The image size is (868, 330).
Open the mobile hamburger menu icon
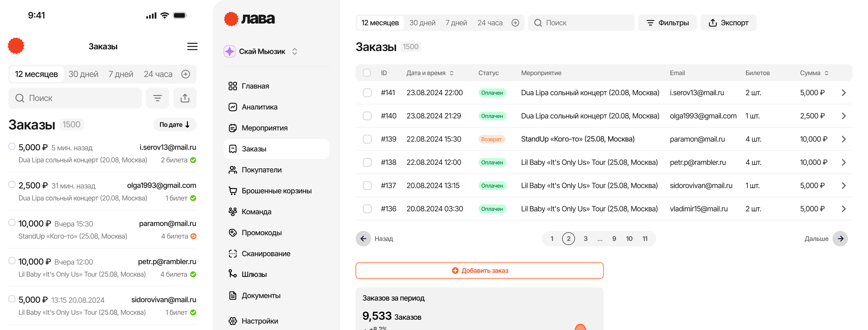click(x=192, y=46)
